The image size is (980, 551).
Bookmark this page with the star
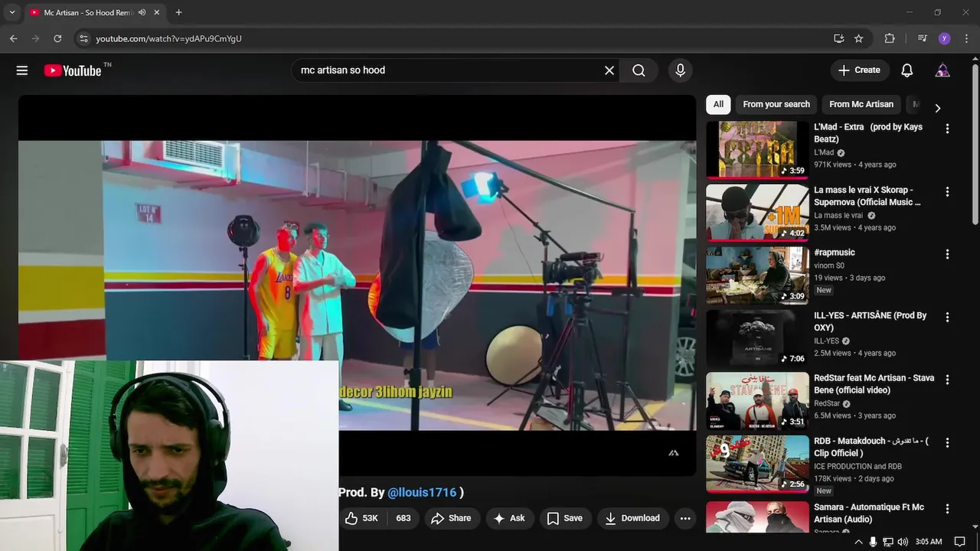tap(858, 38)
